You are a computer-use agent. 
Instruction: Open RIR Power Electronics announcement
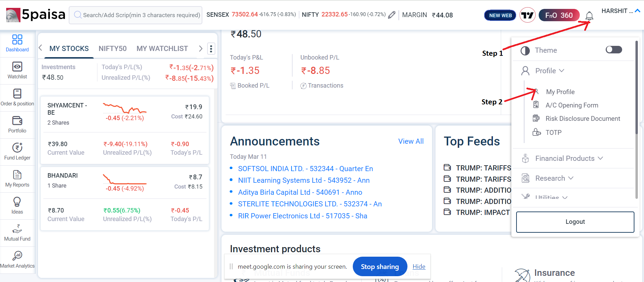click(x=303, y=216)
